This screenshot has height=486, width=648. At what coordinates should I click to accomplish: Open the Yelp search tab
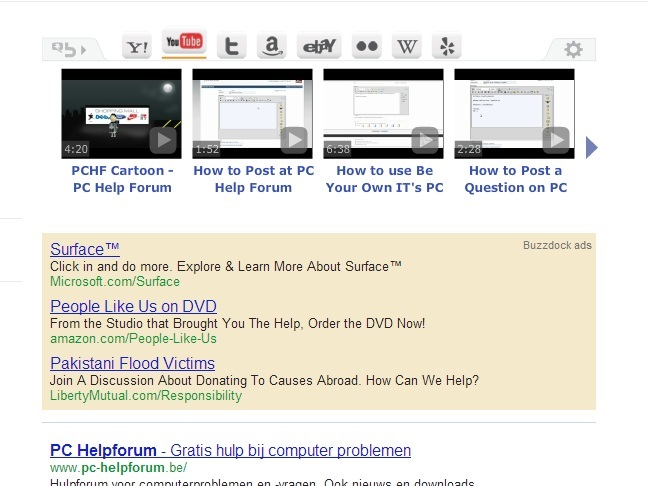(x=447, y=46)
